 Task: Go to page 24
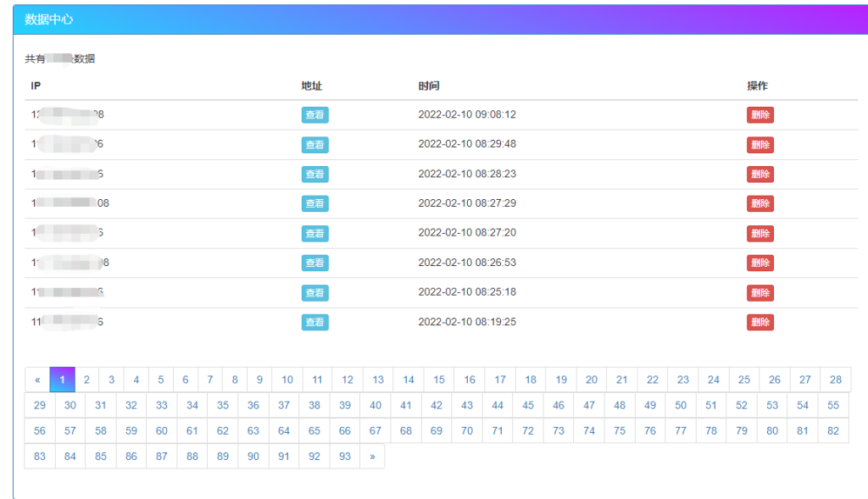coord(714,380)
